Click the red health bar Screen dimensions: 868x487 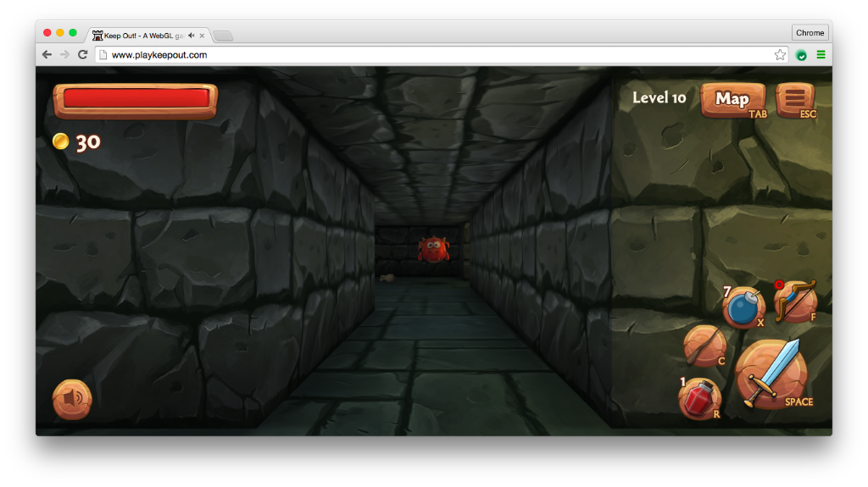click(x=136, y=100)
